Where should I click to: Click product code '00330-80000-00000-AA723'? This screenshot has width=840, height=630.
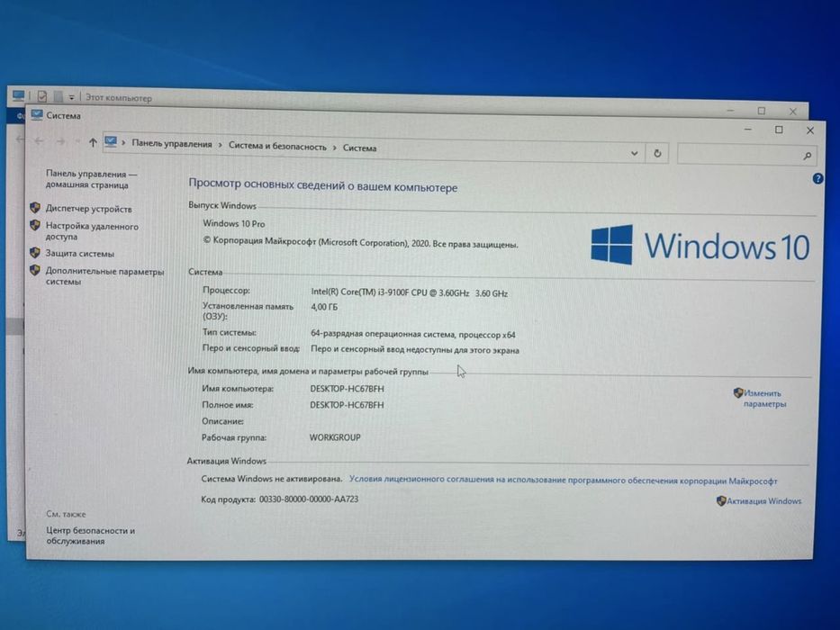click(309, 499)
